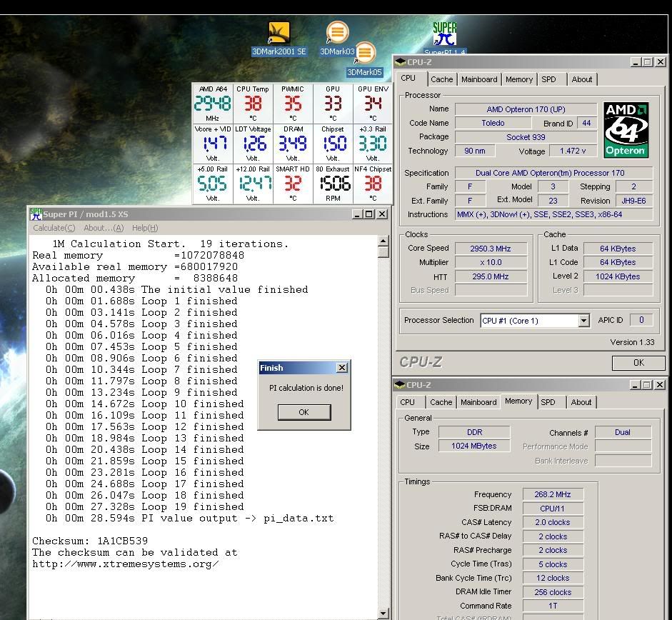
Task: Expand the Processor Selection dropdown
Action: point(583,321)
